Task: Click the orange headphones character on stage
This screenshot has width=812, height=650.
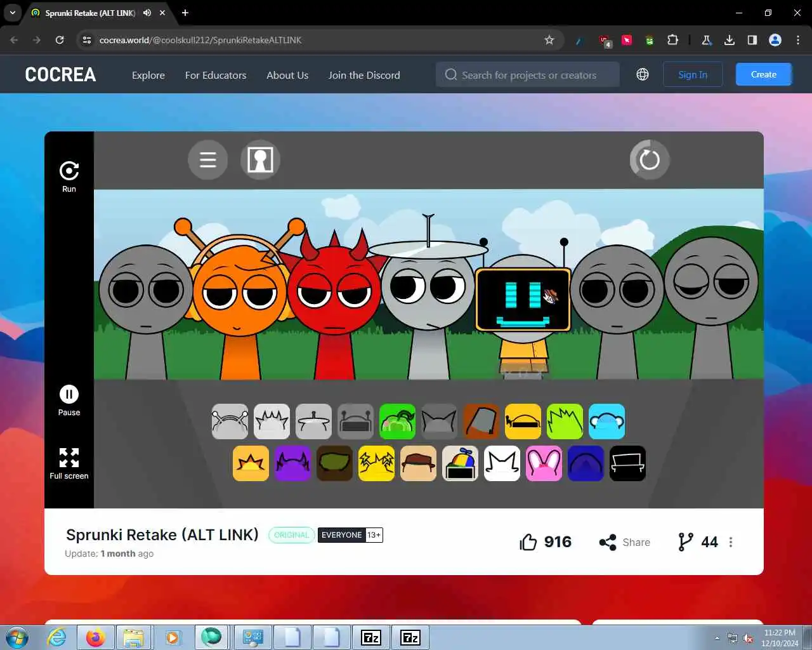Action: pos(240,298)
